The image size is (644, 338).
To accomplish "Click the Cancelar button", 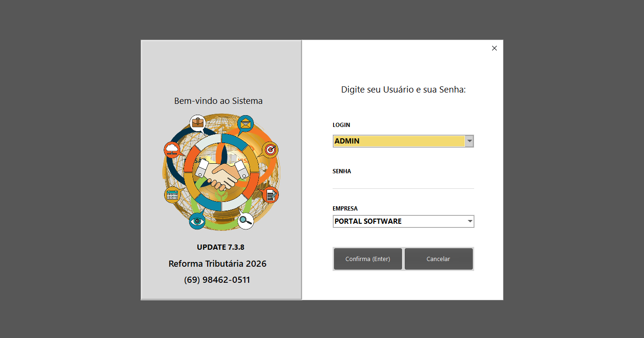I will tap(438, 259).
